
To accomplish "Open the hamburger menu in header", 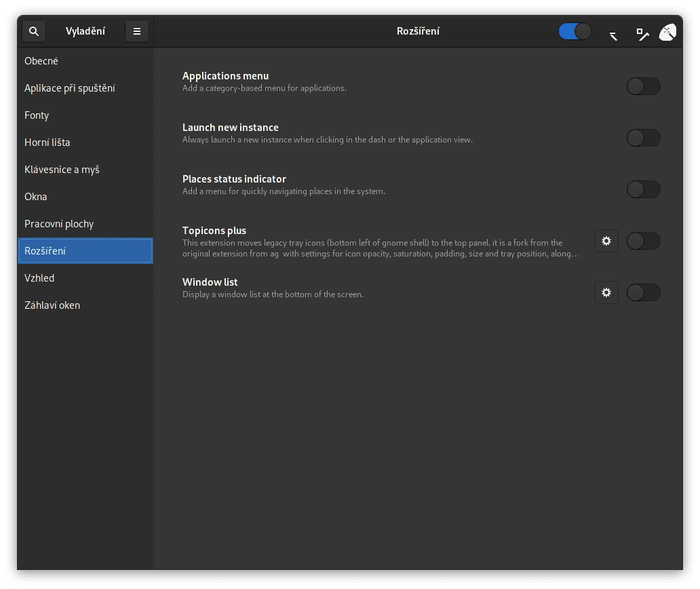I will 137,31.
